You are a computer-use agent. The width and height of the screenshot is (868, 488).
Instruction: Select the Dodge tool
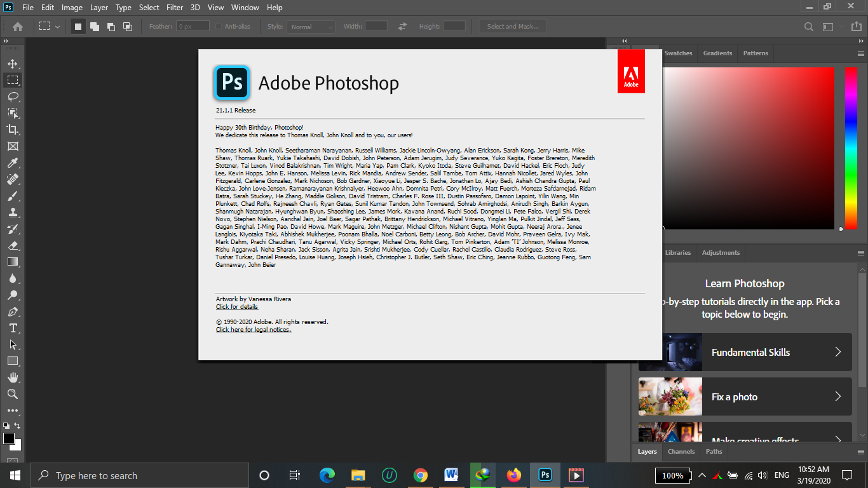[x=13, y=295]
